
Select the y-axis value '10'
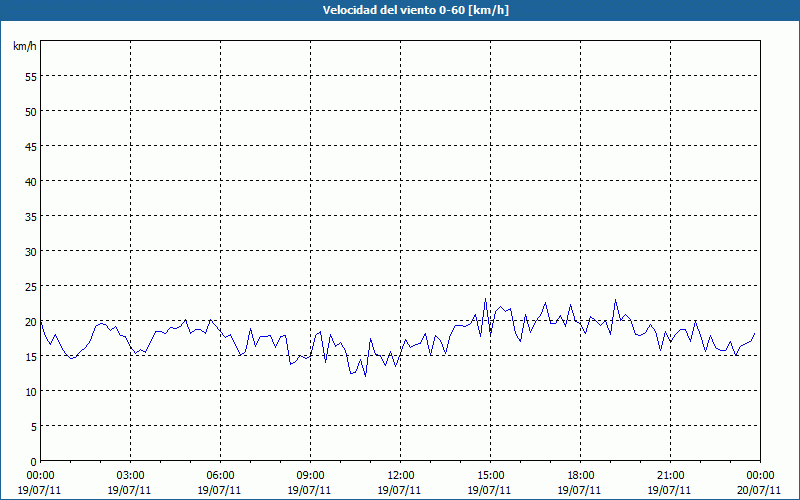[30, 391]
